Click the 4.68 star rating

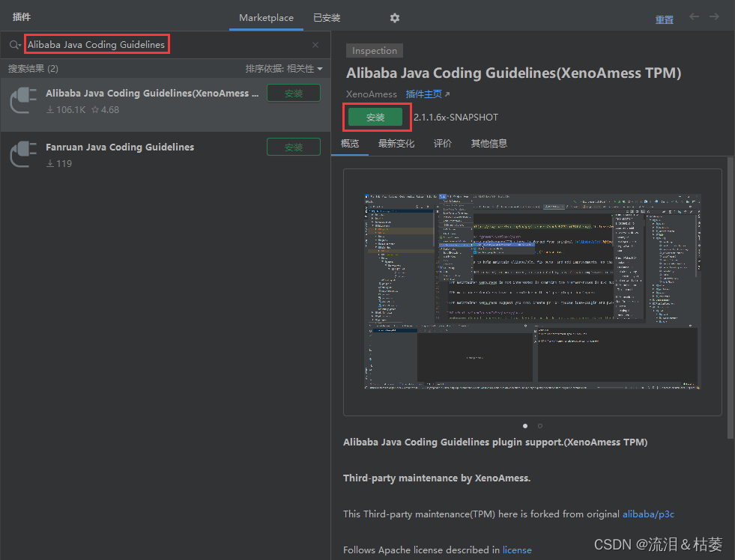106,109
